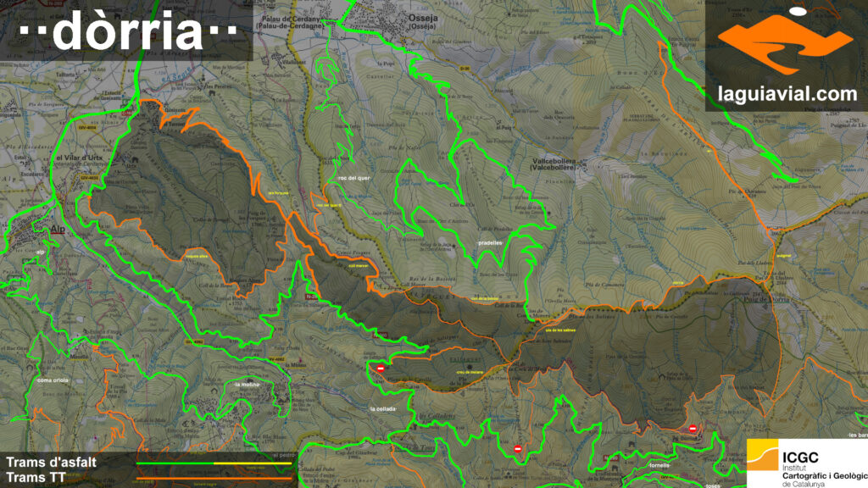Click the yellow 'pla de les salines' label
868x488 pixels.
click(560, 330)
